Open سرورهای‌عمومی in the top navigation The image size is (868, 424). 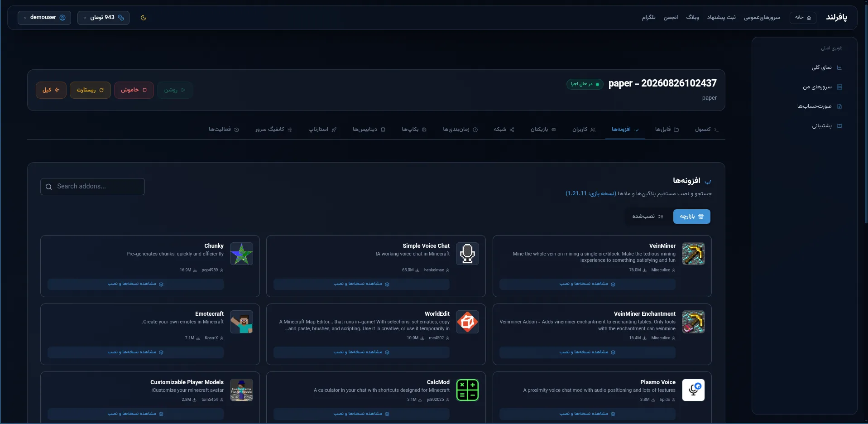(762, 18)
